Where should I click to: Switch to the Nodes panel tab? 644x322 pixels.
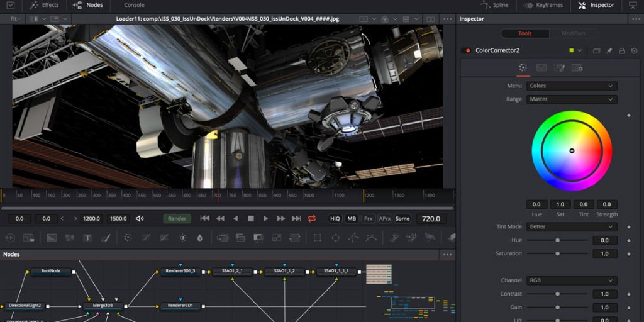pyautogui.click(x=88, y=5)
